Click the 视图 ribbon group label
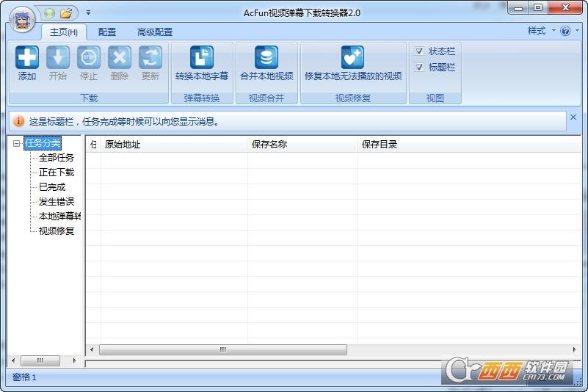This screenshot has width=588, height=392. [435, 98]
